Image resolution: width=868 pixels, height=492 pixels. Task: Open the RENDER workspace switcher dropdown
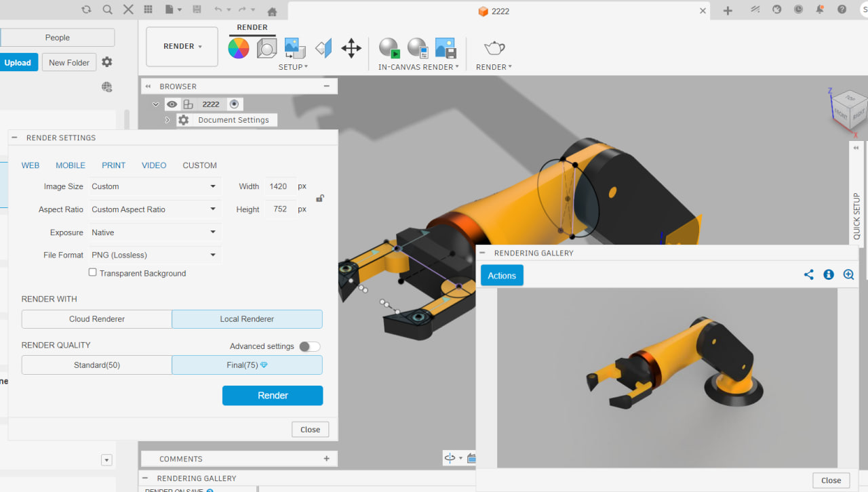182,47
